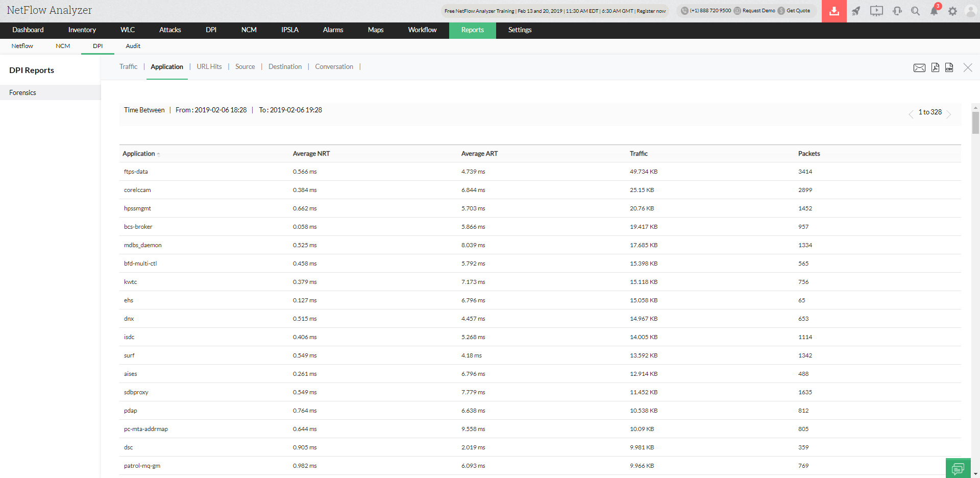
Task: Open the Alarms menu
Action: [x=333, y=30]
